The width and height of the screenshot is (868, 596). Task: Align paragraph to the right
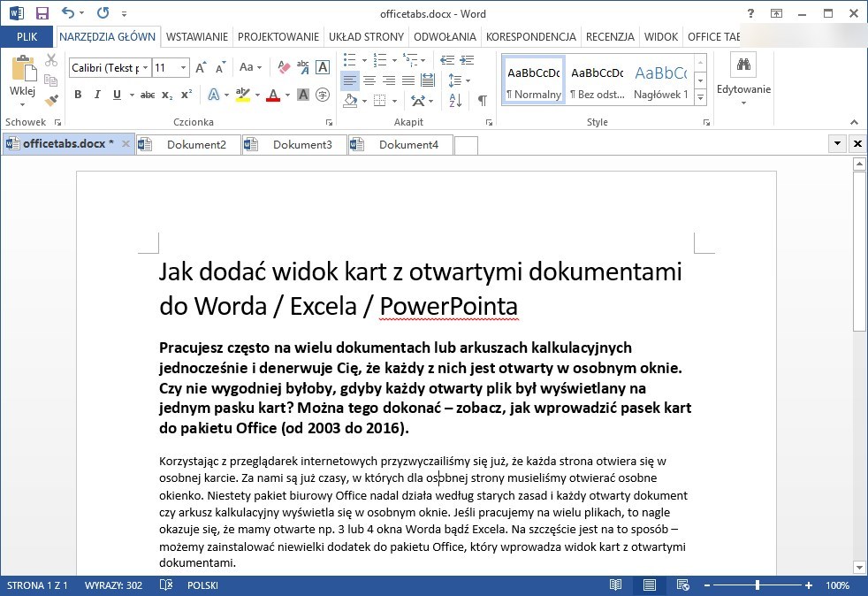point(389,80)
